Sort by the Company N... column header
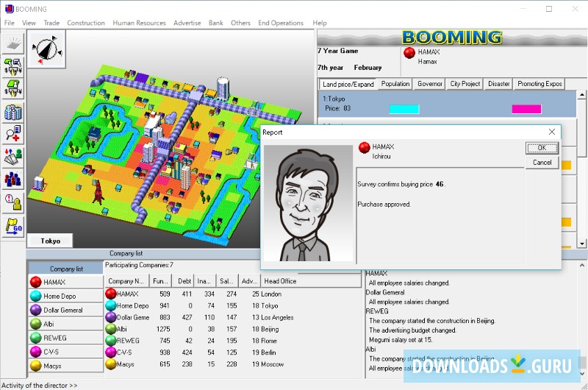Screen dimensions: 588x390 (126, 281)
